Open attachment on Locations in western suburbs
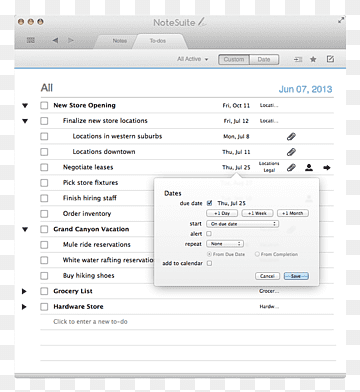 click(291, 136)
